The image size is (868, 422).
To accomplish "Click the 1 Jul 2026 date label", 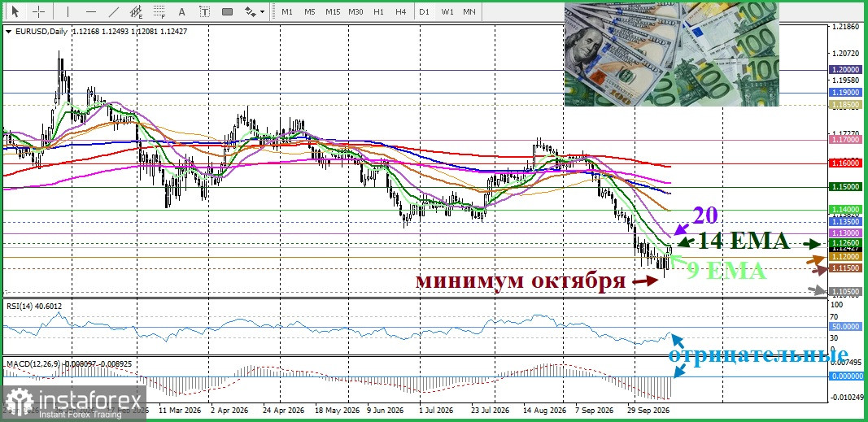I will tap(437, 411).
